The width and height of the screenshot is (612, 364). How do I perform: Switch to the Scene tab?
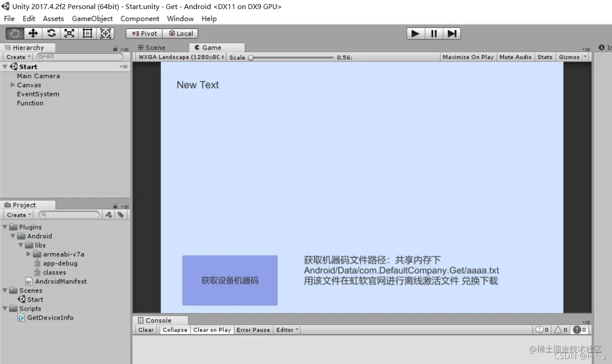[x=154, y=47]
